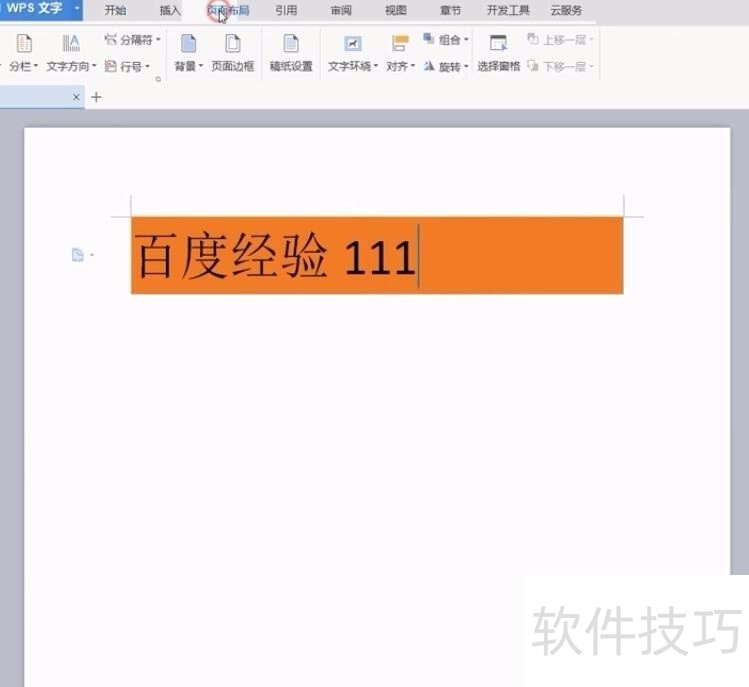The height and width of the screenshot is (687, 749).
Task: Expand the 组合 group dropdown
Action: pos(466,39)
